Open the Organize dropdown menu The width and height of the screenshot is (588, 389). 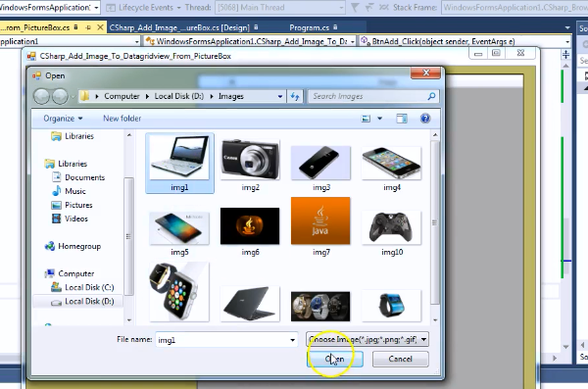pyautogui.click(x=63, y=119)
